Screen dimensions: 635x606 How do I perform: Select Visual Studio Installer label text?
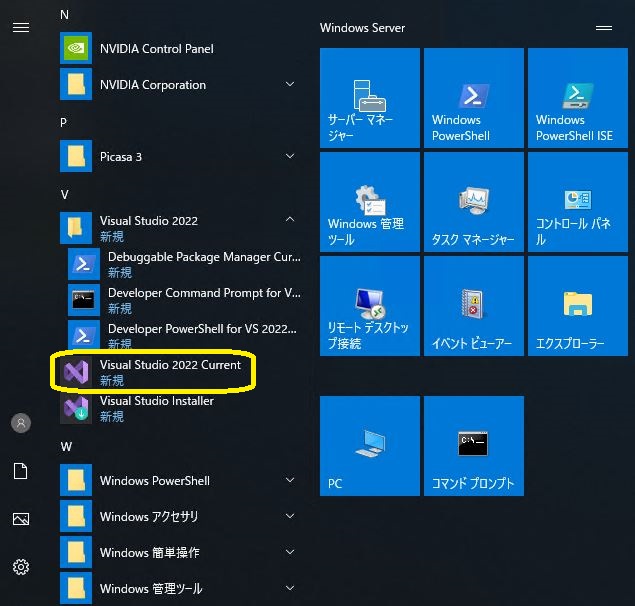pos(157,401)
